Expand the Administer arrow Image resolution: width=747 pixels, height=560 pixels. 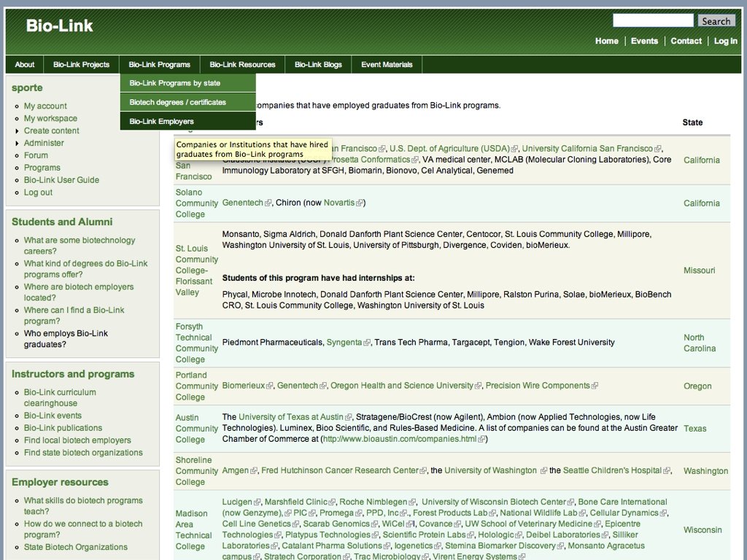[x=18, y=144]
